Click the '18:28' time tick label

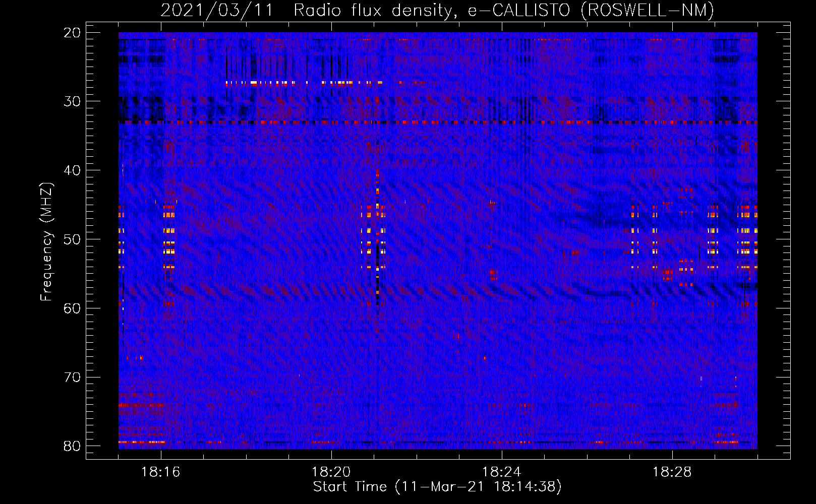(672, 472)
